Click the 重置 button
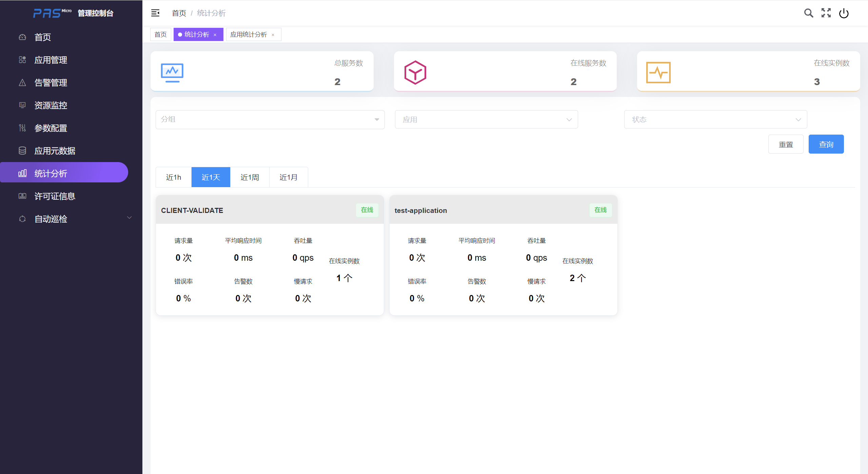 [786, 144]
